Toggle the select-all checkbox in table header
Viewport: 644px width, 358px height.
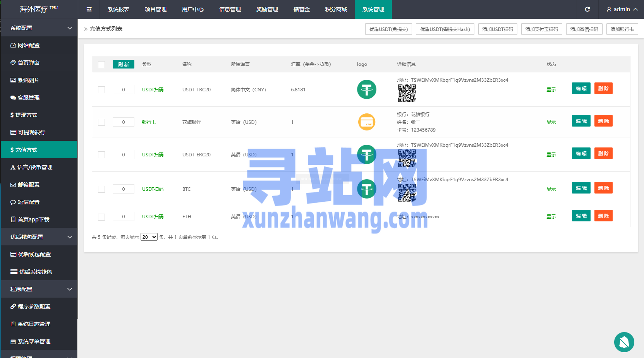[x=101, y=65]
